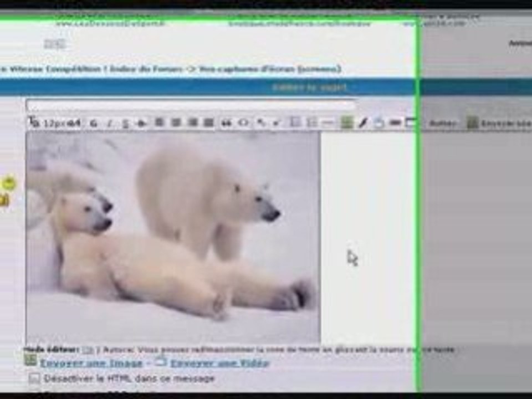The image size is (532, 399).
Task: Click the green image icon beside Envoyer une Image
Action: (x=31, y=360)
